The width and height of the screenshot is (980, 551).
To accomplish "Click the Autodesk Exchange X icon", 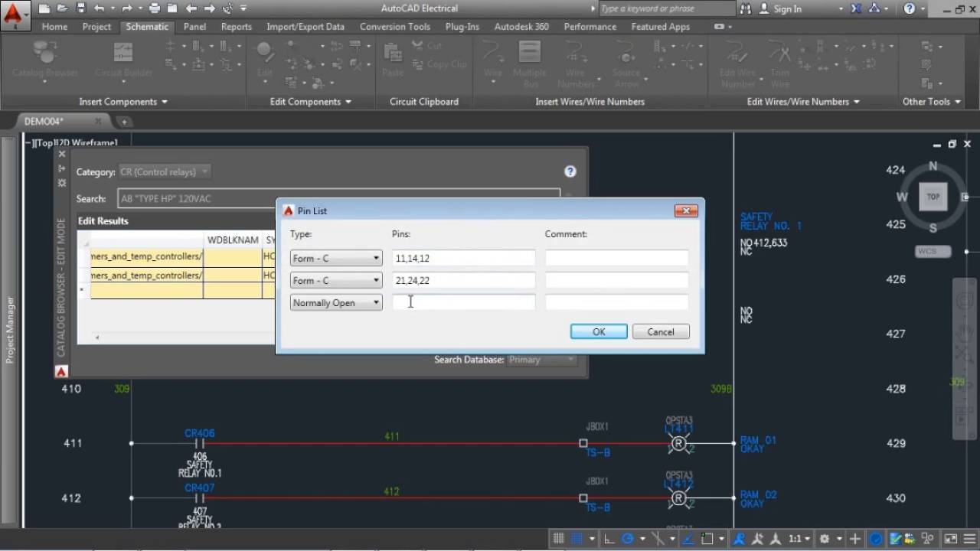I will [x=856, y=8].
